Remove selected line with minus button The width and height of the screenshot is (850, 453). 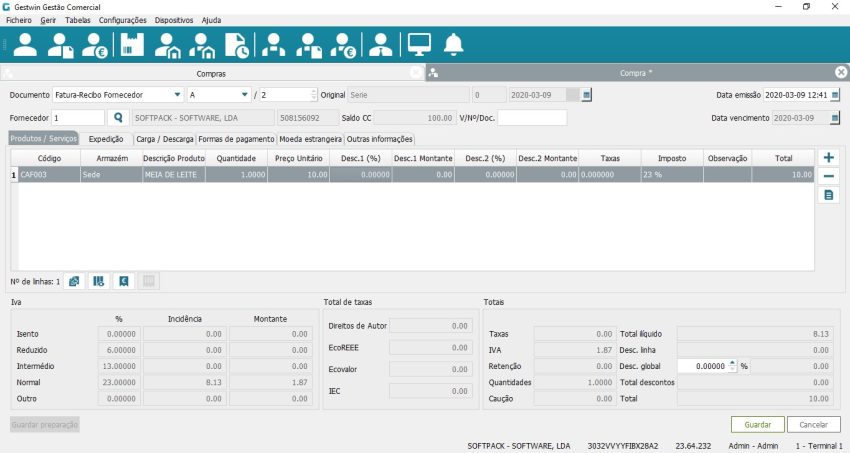pos(828,176)
